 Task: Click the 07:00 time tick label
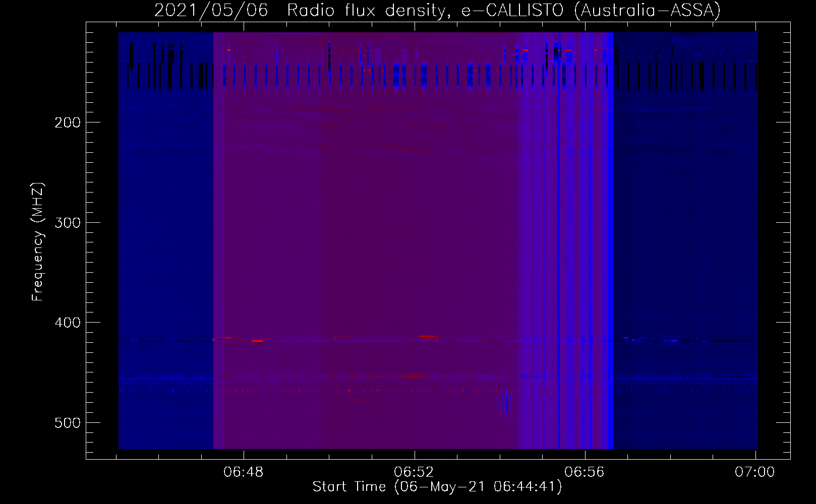[x=755, y=472]
